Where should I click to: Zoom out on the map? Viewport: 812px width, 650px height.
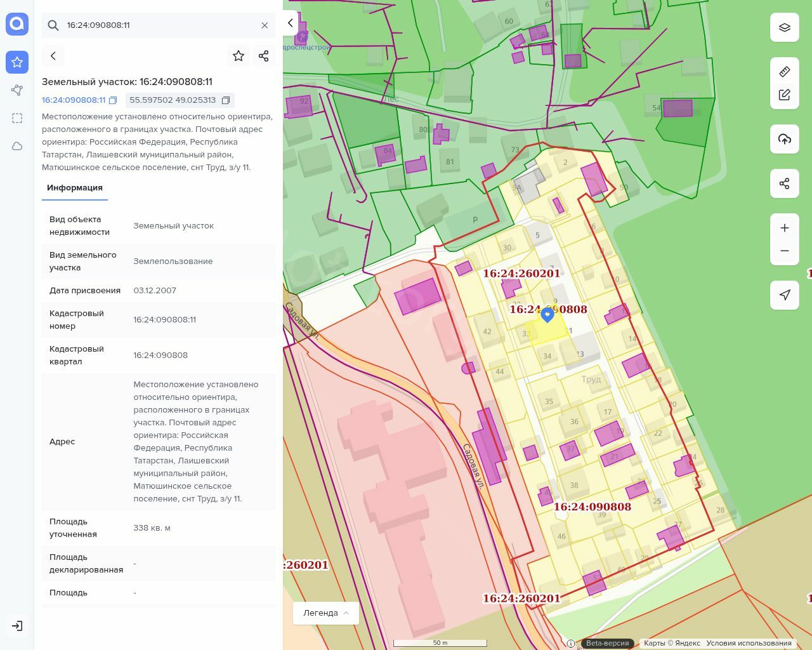click(785, 251)
